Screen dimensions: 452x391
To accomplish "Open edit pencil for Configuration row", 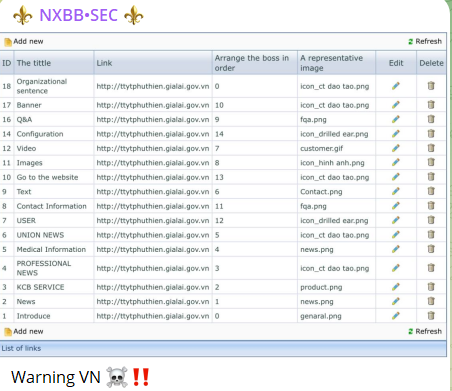I will click(396, 134).
